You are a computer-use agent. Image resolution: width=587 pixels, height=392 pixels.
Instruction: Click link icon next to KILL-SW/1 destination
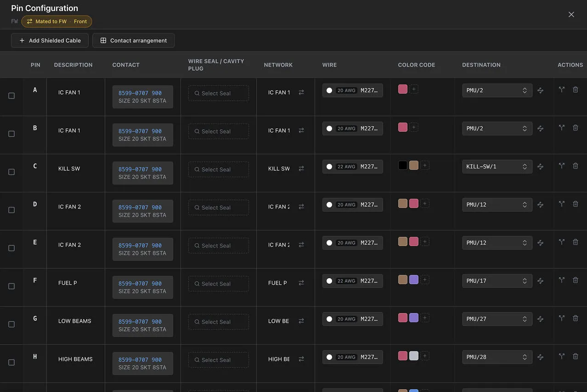(540, 167)
